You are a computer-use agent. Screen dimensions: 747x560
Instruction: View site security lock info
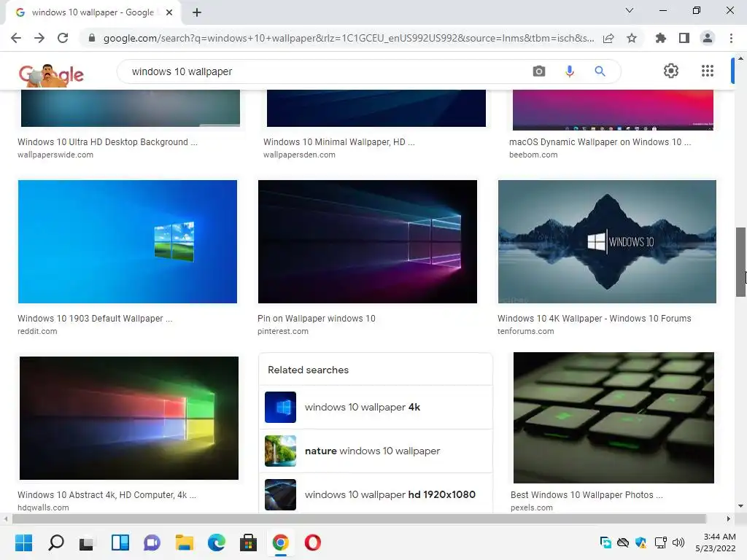coord(92,38)
